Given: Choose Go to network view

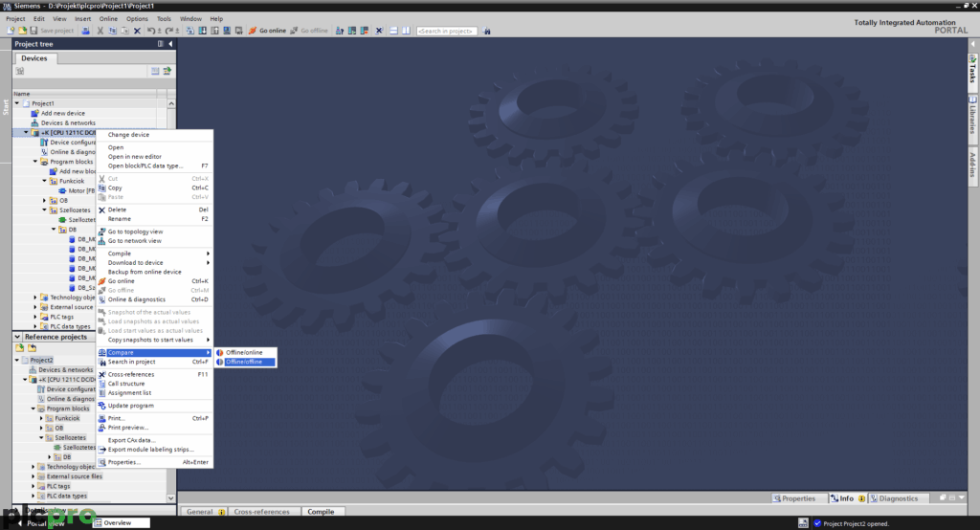Looking at the screenshot, I should coord(154,241).
